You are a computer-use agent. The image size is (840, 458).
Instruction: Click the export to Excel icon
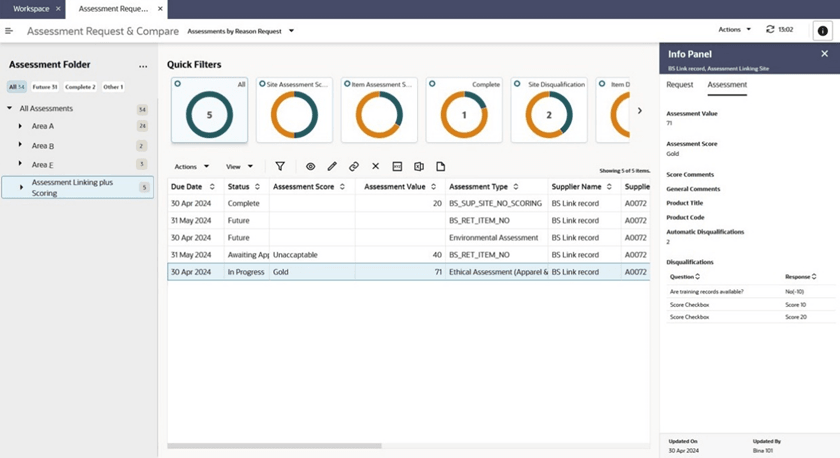pyautogui.click(x=419, y=167)
